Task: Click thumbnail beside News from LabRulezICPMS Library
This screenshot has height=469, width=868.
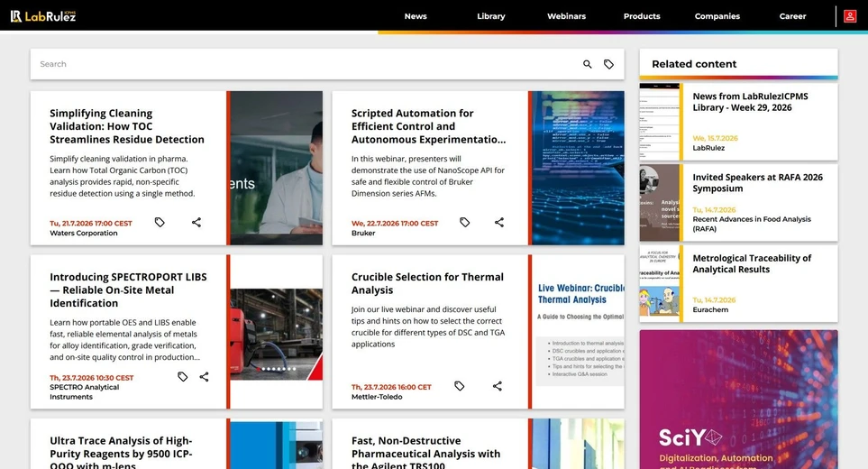Action: pos(659,122)
